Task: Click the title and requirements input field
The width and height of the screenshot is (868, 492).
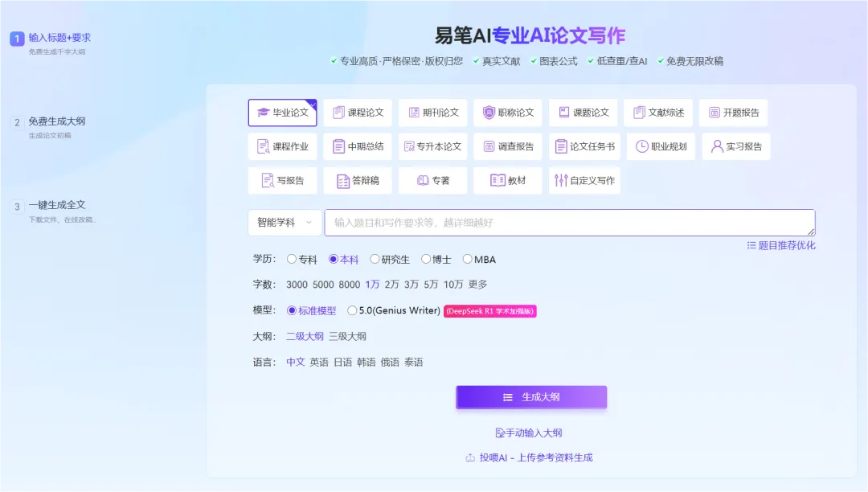Action: coord(570,223)
